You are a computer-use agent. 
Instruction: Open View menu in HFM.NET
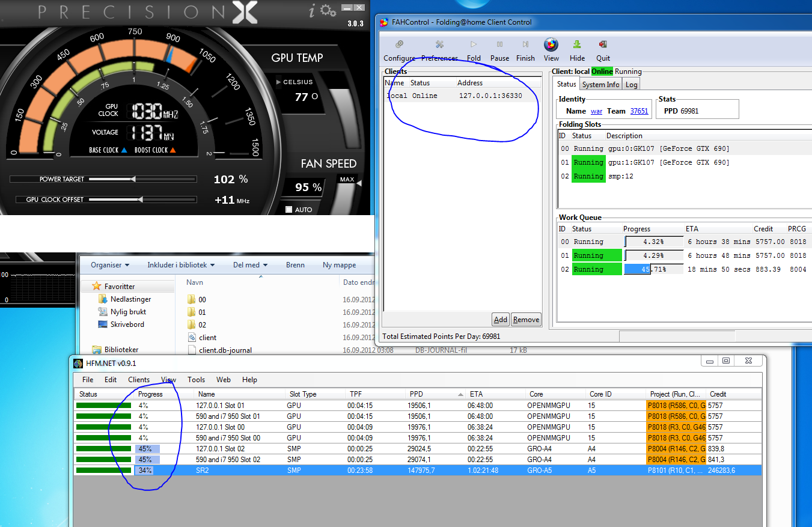click(x=168, y=380)
